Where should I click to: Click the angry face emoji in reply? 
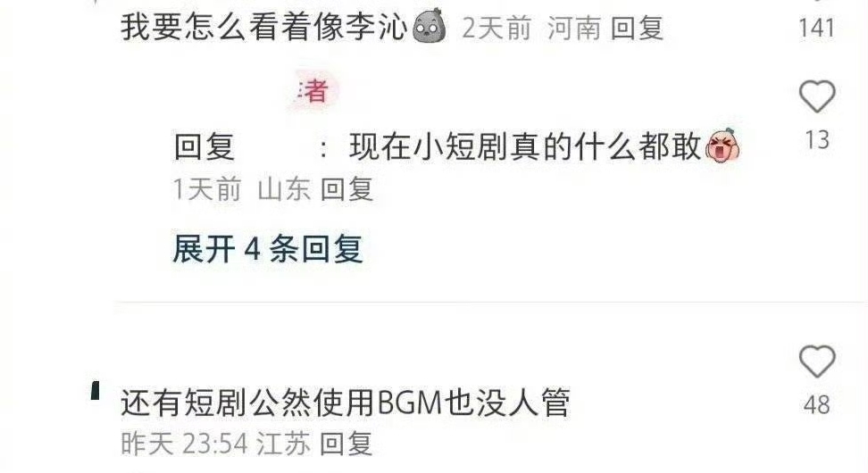click(x=722, y=145)
